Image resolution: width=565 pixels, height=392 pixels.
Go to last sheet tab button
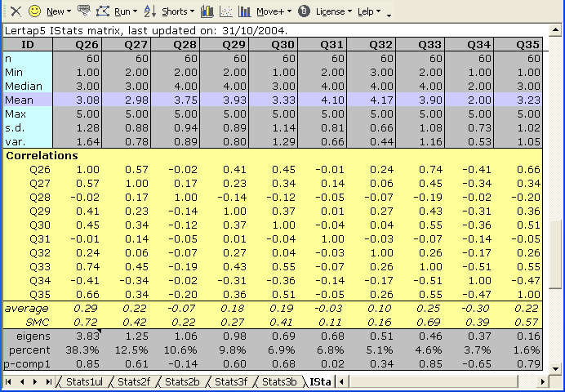49,381
